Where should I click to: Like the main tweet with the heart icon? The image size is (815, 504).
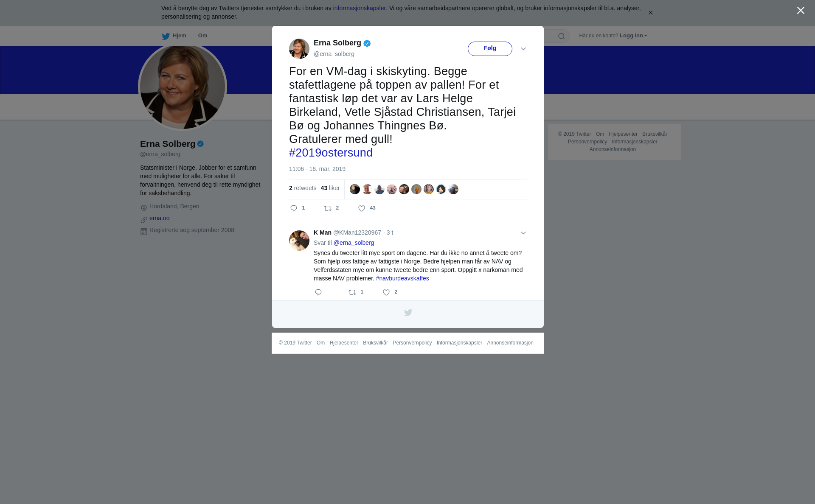click(362, 208)
